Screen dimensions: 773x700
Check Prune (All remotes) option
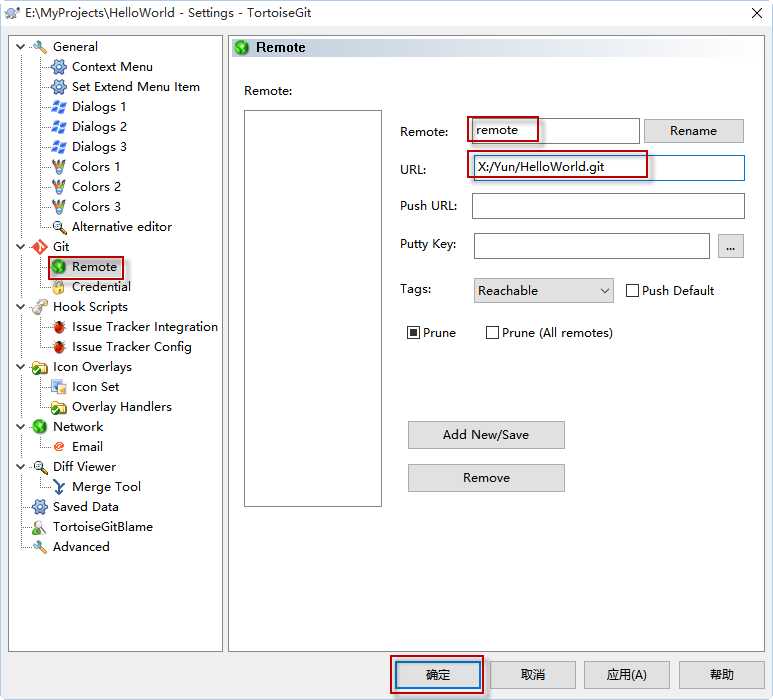pos(492,333)
